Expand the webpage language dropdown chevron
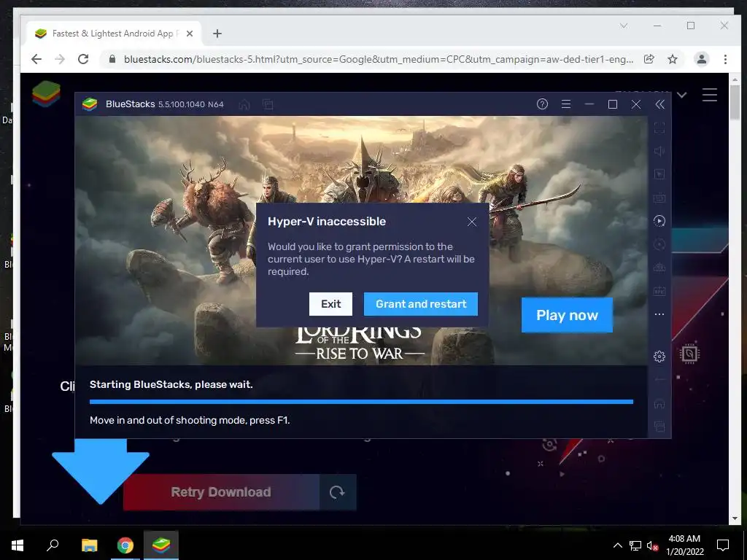This screenshot has width=747, height=560. [x=682, y=95]
